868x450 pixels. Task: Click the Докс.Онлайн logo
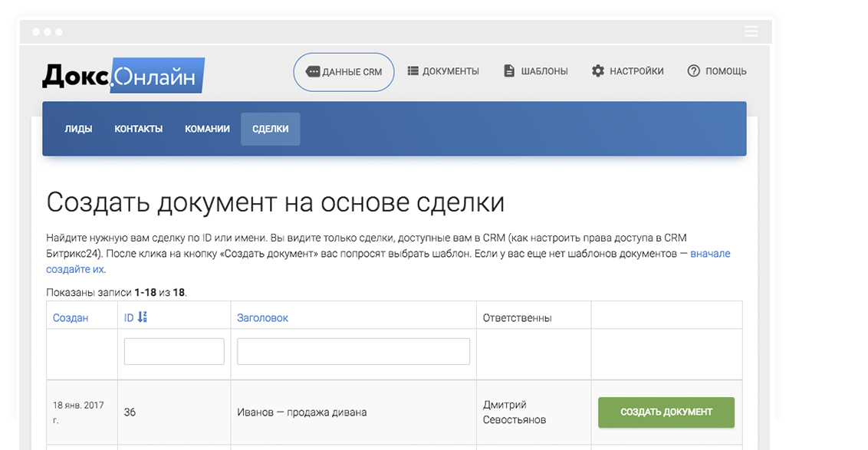tap(123, 73)
